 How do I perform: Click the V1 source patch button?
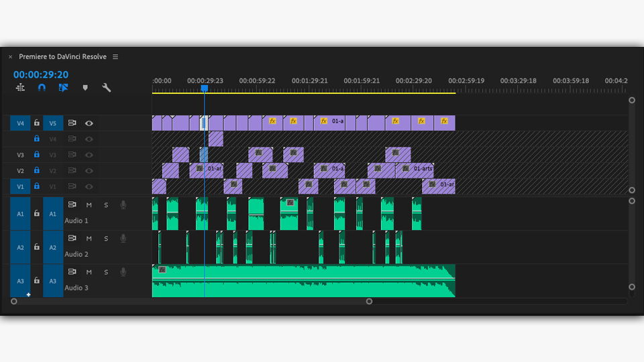pos(20,186)
